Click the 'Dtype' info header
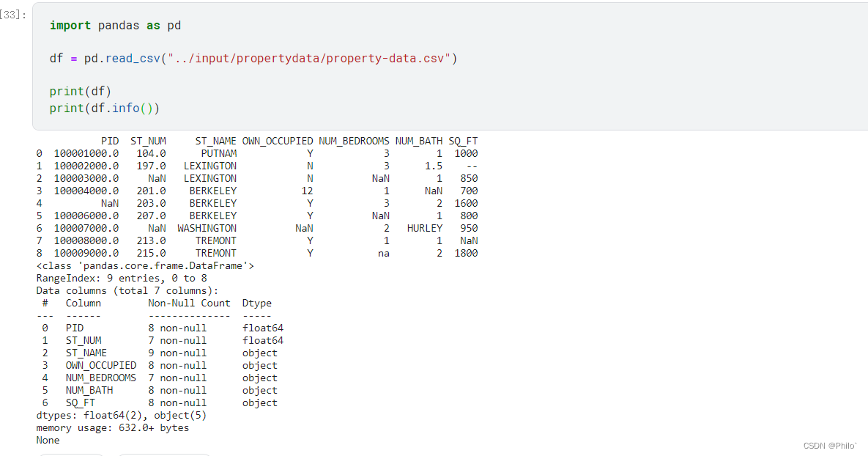 click(x=257, y=303)
